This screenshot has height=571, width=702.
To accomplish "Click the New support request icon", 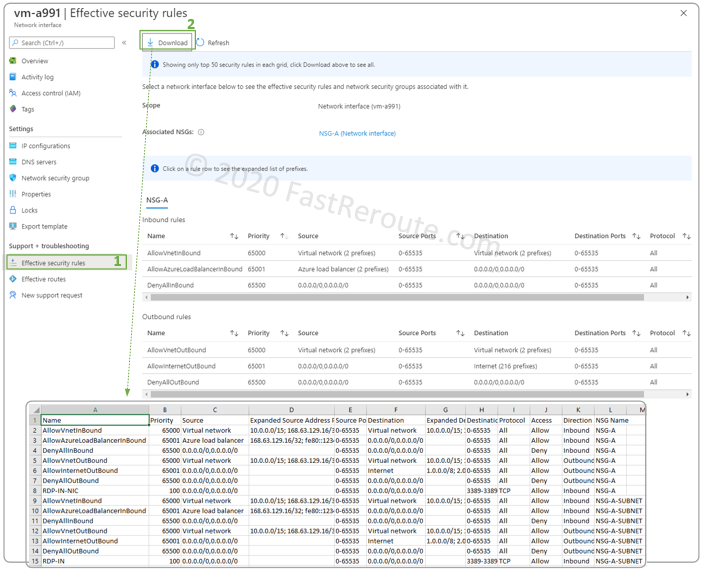I will 13,295.
